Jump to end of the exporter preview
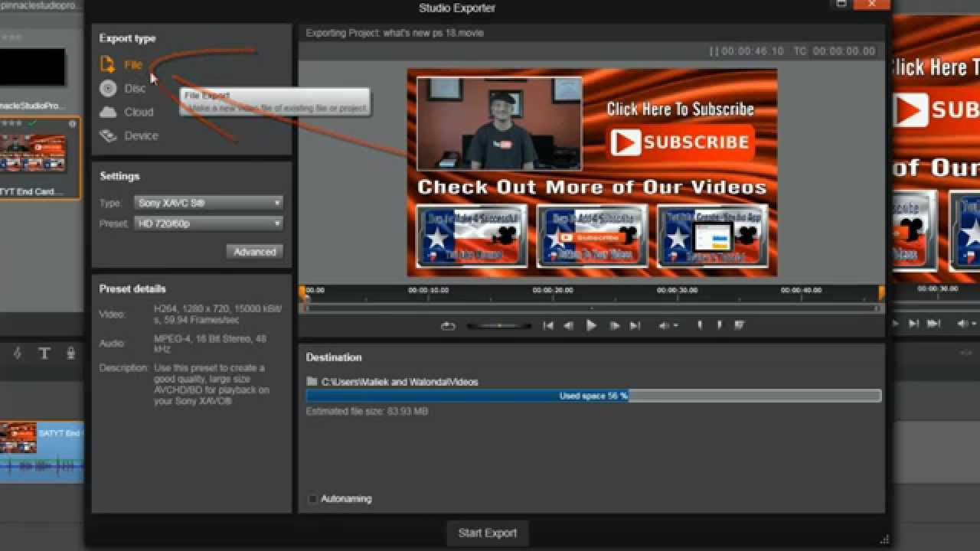 [635, 325]
